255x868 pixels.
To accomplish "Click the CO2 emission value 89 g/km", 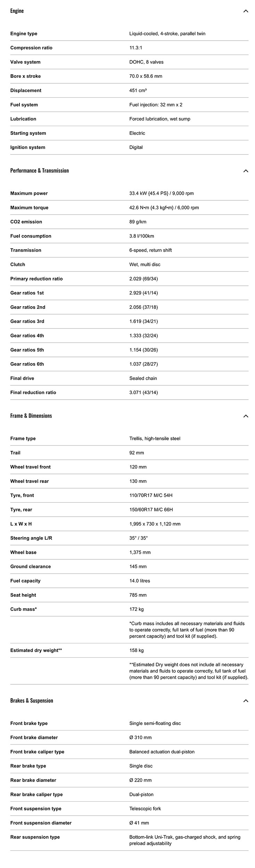I will tap(138, 222).
